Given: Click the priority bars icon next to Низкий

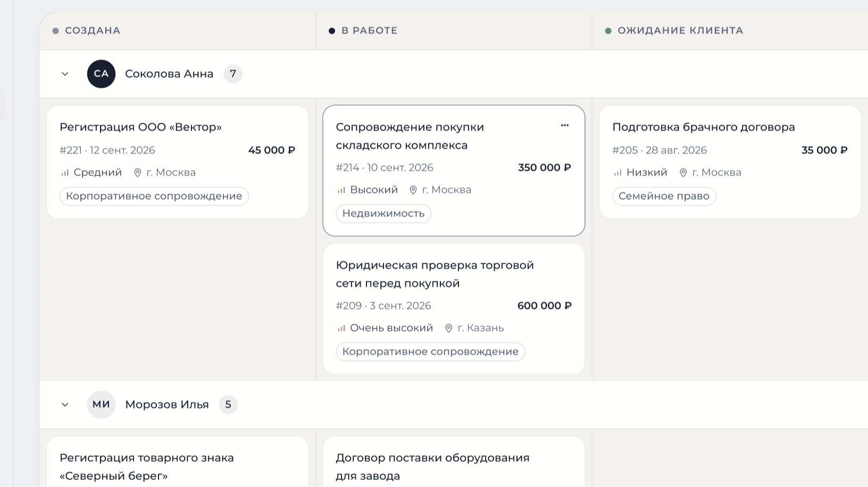Looking at the screenshot, I should pos(617,173).
